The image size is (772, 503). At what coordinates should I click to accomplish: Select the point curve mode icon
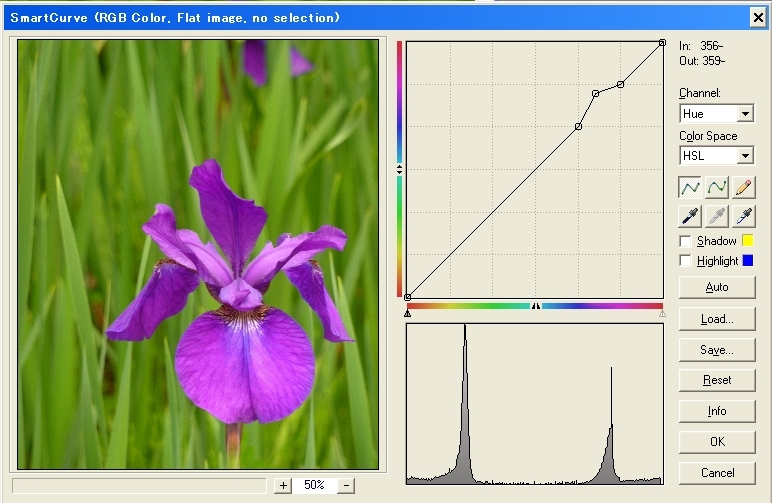pyautogui.click(x=690, y=187)
